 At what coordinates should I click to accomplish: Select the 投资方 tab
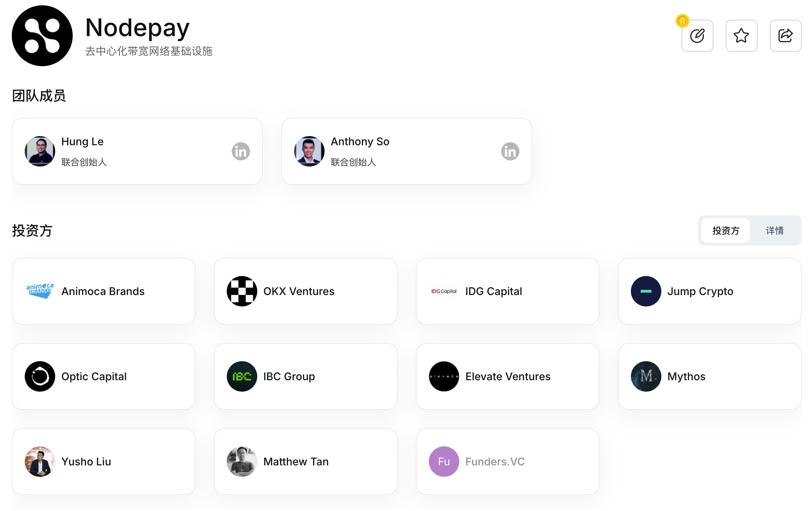point(726,230)
